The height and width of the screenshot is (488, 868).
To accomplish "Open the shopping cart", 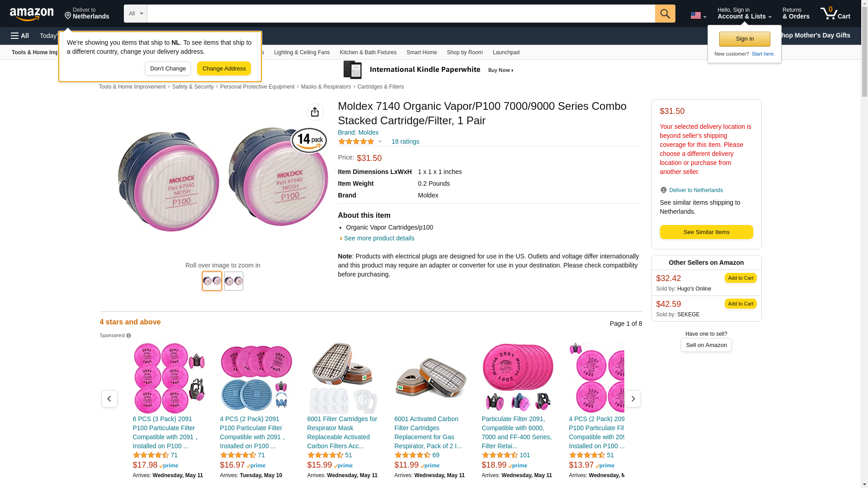I will tap(835, 14).
